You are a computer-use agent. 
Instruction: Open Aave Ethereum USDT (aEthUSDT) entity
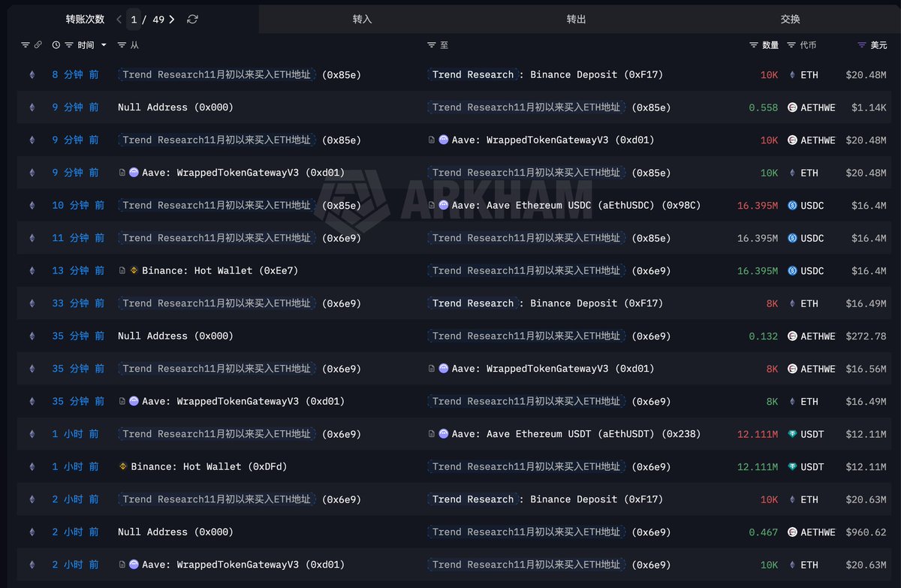577,434
